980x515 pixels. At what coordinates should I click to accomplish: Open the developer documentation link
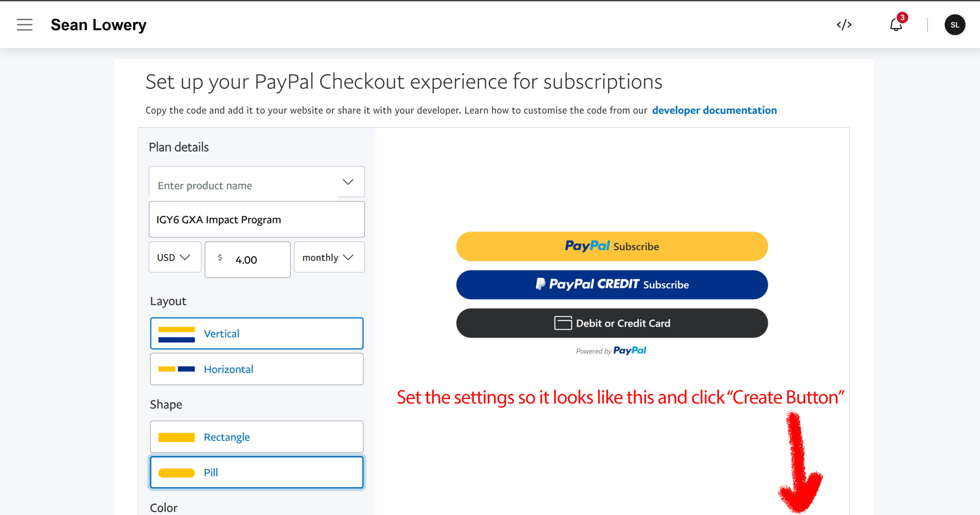[714, 110]
